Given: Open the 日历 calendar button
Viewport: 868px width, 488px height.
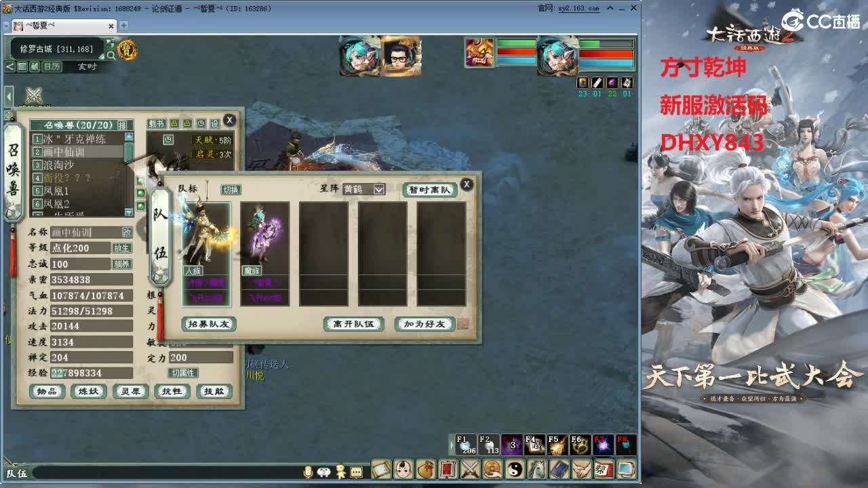Looking at the screenshot, I should coord(52,66).
